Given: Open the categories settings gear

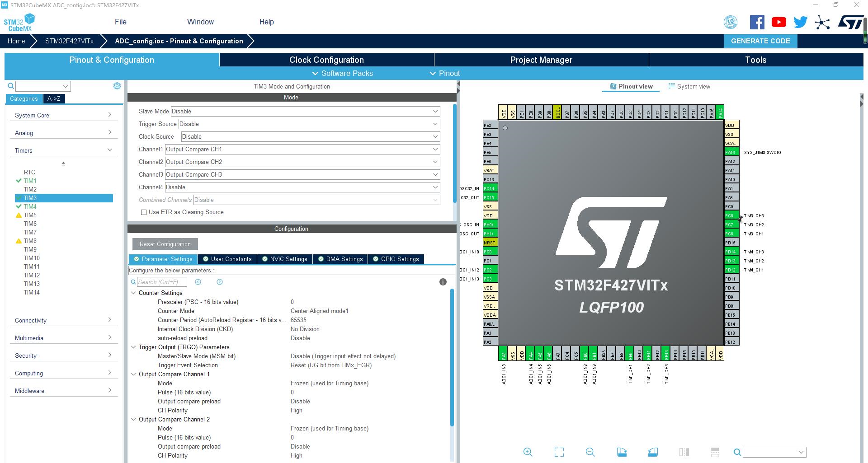Looking at the screenshot, I should pyautogui.click(x=117, y=86).
